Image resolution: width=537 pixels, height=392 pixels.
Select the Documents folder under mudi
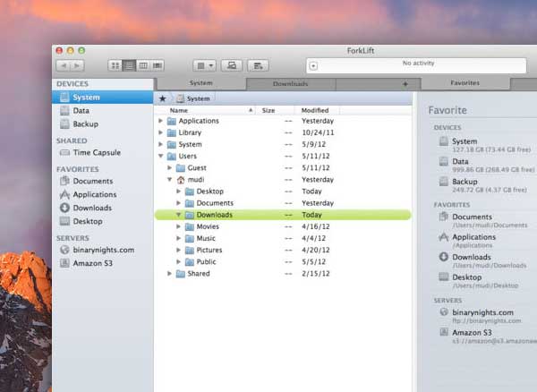point(283,203)
